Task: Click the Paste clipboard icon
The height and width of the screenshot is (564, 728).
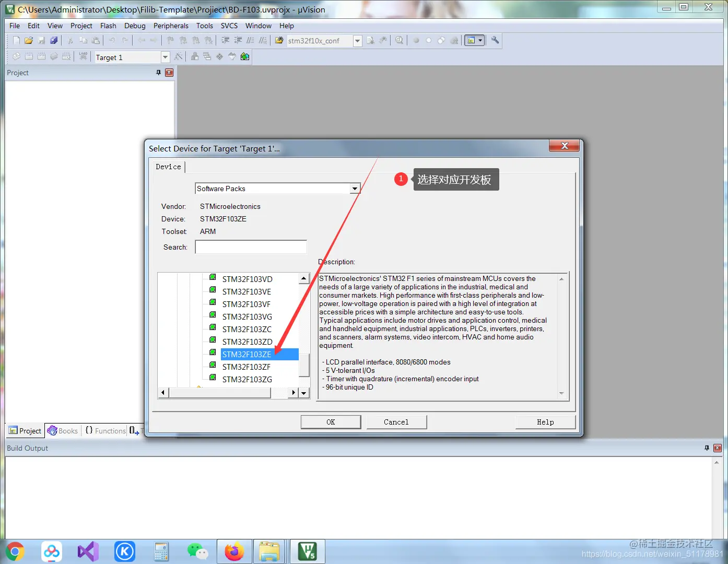Action: point(96,40)
